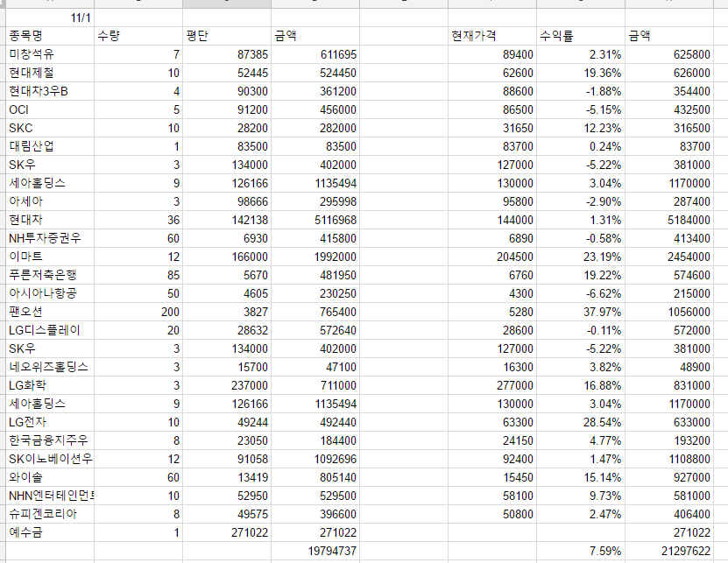
Task: Click the LG전자 name cell
Action: coord(50,422)
